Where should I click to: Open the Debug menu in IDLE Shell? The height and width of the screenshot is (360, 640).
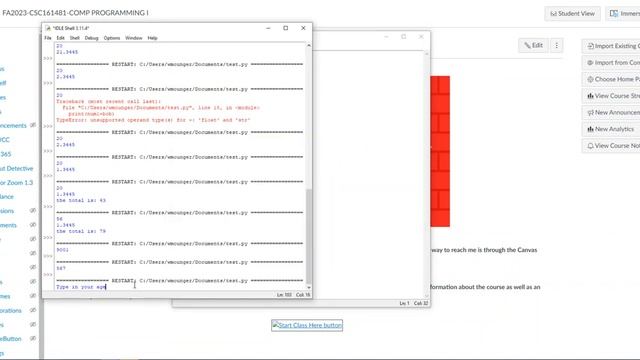click(x=91, y=38)
